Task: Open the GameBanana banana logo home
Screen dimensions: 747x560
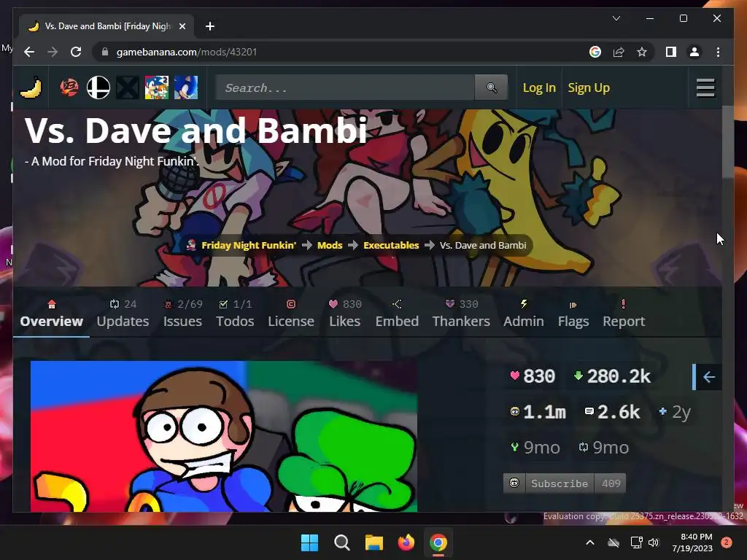Action: tap(31, 87)
